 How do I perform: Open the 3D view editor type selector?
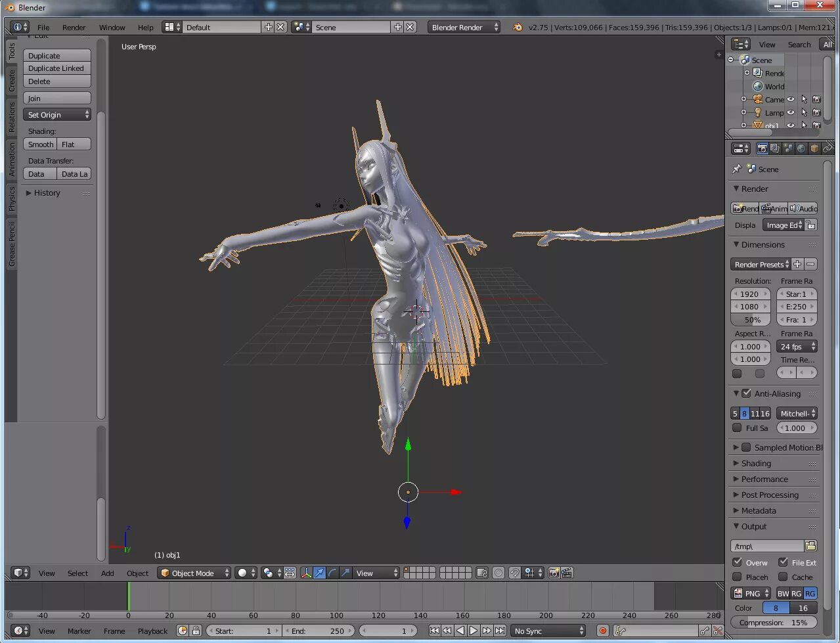point(21,573)
